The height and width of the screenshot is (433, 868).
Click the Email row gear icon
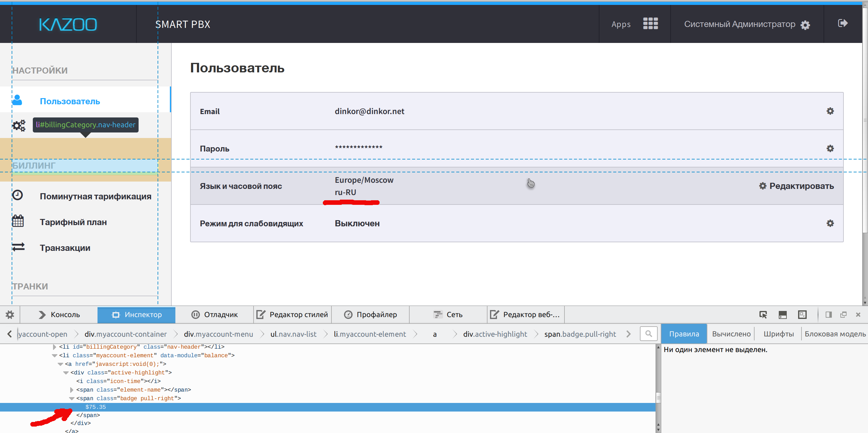(x=830, y=111)
